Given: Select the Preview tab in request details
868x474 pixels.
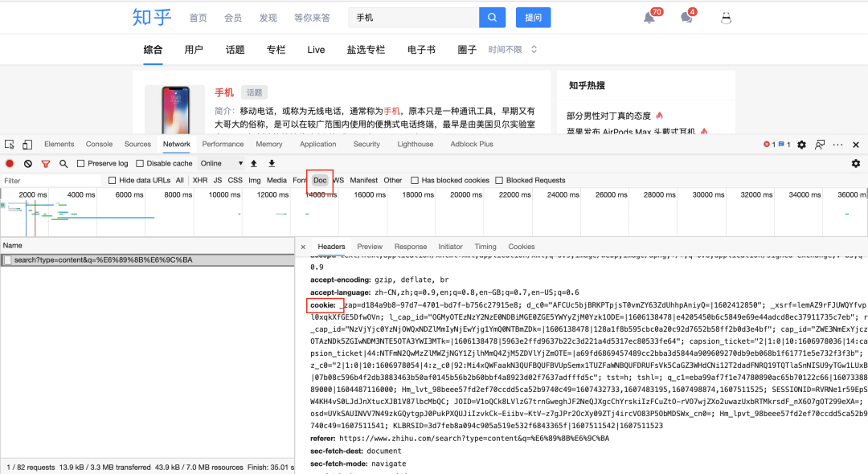Looking at the screenshot, I should (370, 247).
